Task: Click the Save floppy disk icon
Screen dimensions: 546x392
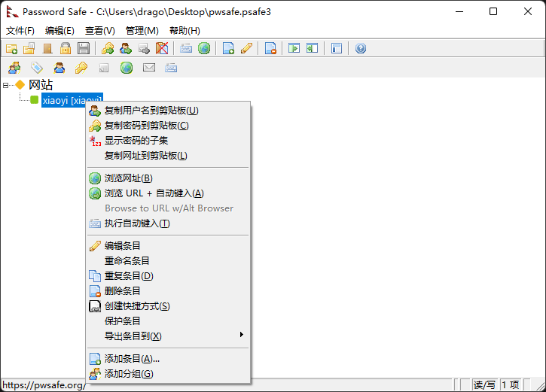Action: point(84,48)
